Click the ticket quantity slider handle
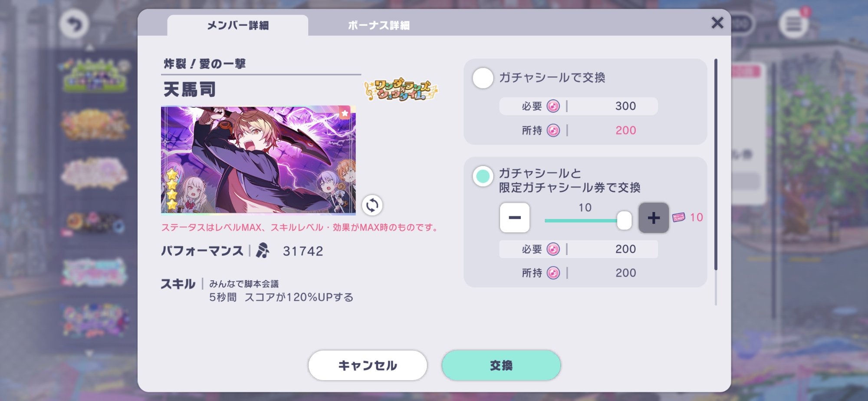Image resolution: width=868 pixels, height=401 pixels. point(624,221)
